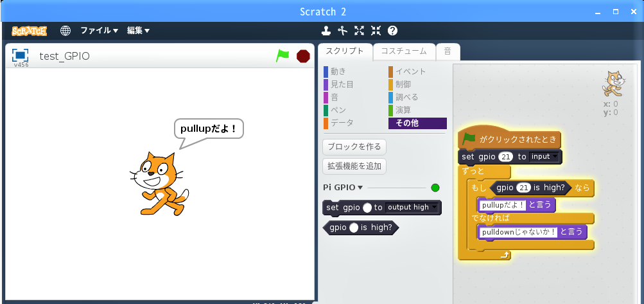Click the cat thumbnail in scripts area

pyautogui.click(x=614, y=83)
